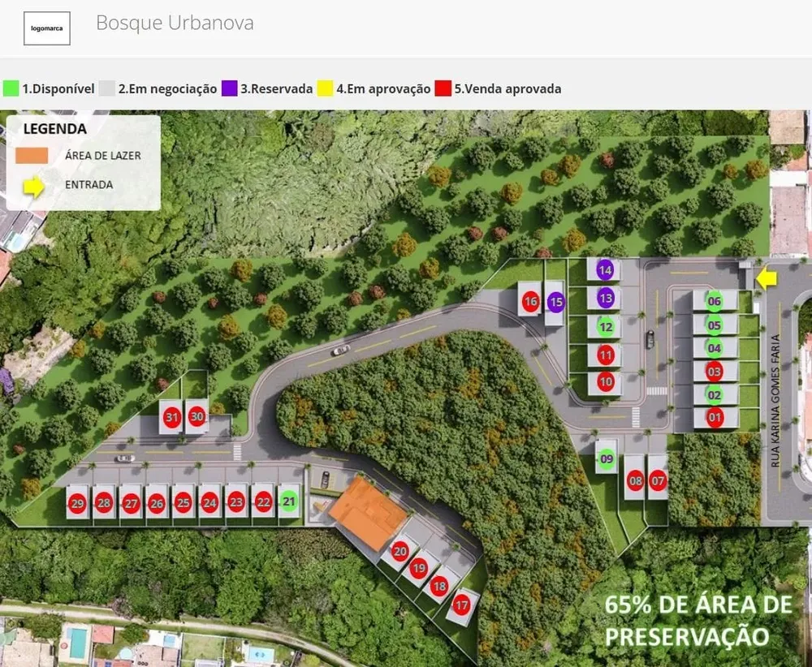The image size is (812, 667).
Task: Select sold lot 16 red marker
Action: 530,301
